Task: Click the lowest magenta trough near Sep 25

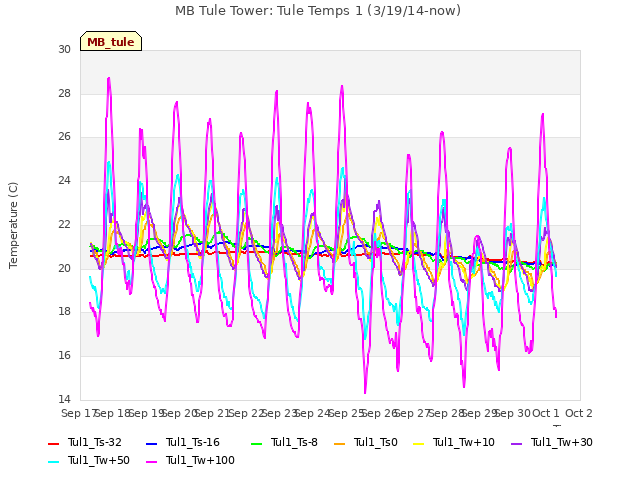Action: coord(365,393)
